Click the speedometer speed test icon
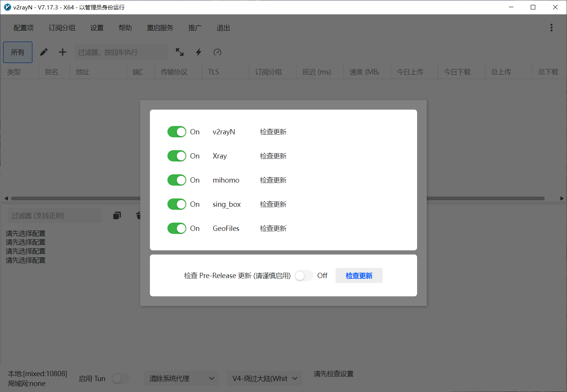Image resolution: width=567 pixels, height=392 pixels. click(x=217, y=52)
